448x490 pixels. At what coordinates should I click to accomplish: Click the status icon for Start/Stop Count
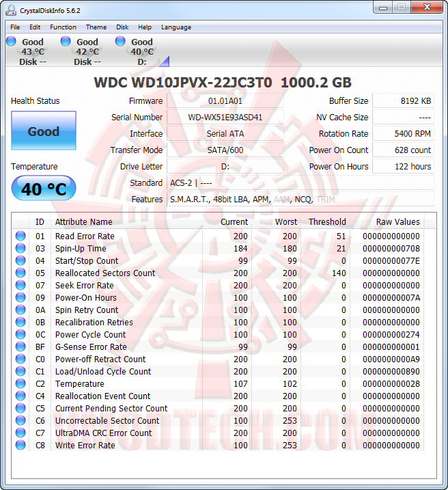click(20, 260)
